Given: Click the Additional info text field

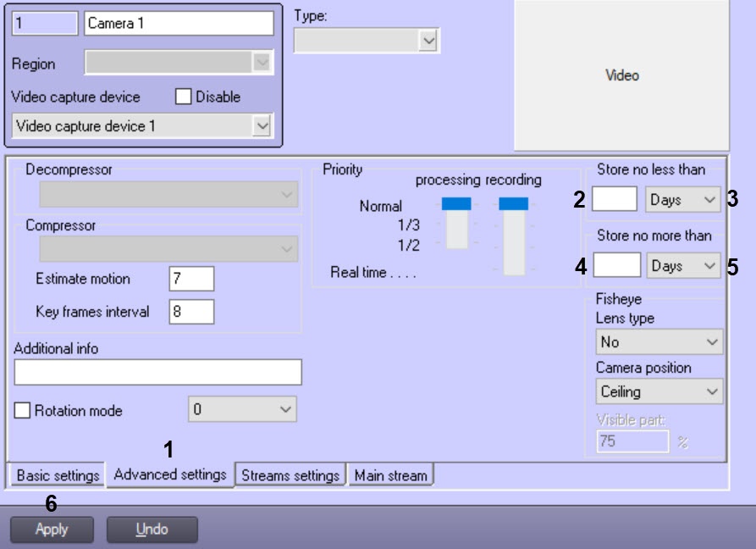Looking at the screenshot, I should tap(157, 372).
